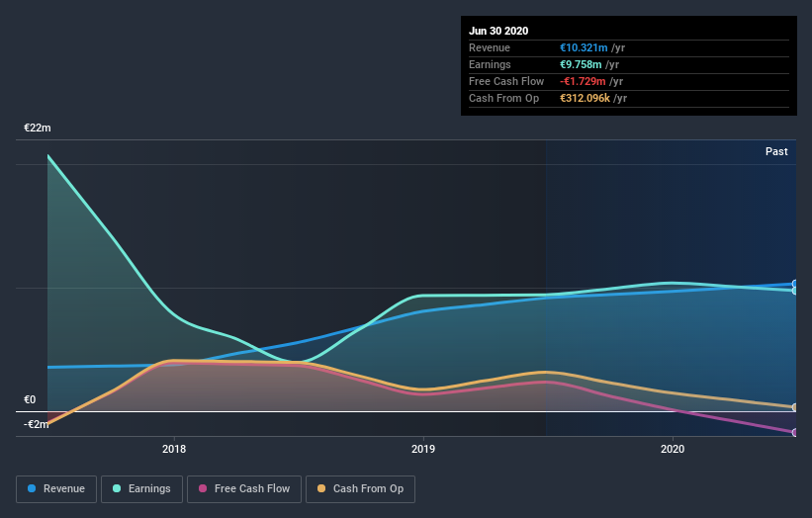
Task: Click the blue Revenue endpoint marker
Action: tap(795, 284)
